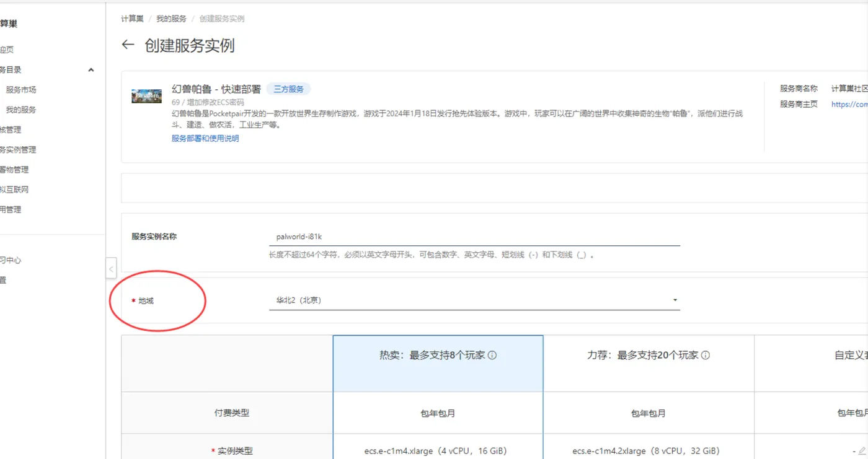The width and height of the screenshot is (868, 459).
Task: Open the 部署物管理 sidebar item
Action: point(14,170)
